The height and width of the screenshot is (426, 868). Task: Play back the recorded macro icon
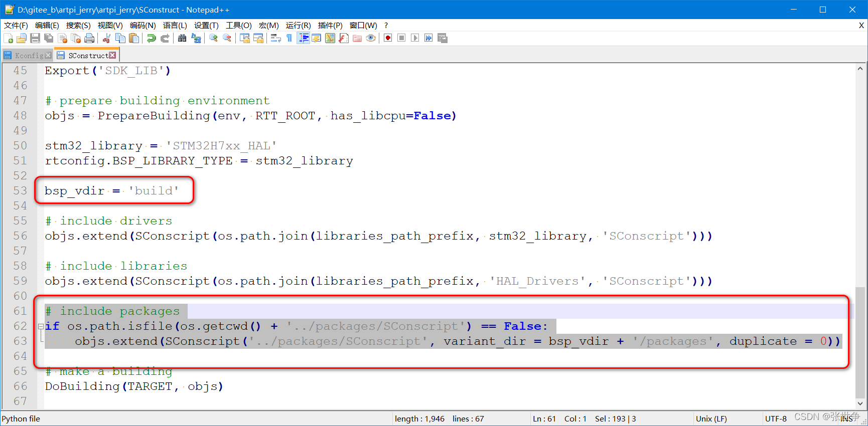(415, 38)
